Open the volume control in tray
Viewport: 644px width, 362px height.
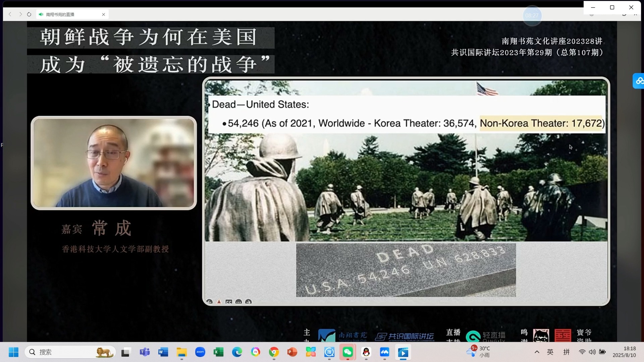pyautogui.click(x=592, y=352)
